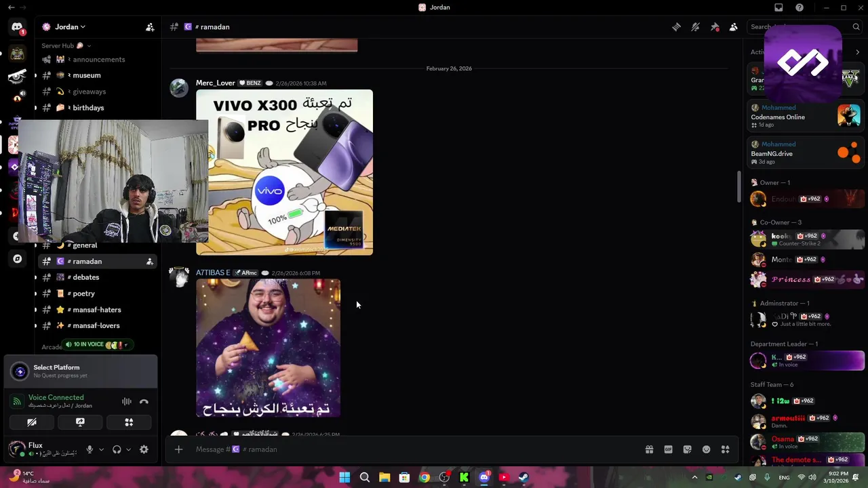Open the Discord inbox icon
Image resolution: width=868 pixels, height=488 pixels.
(778, 7)
